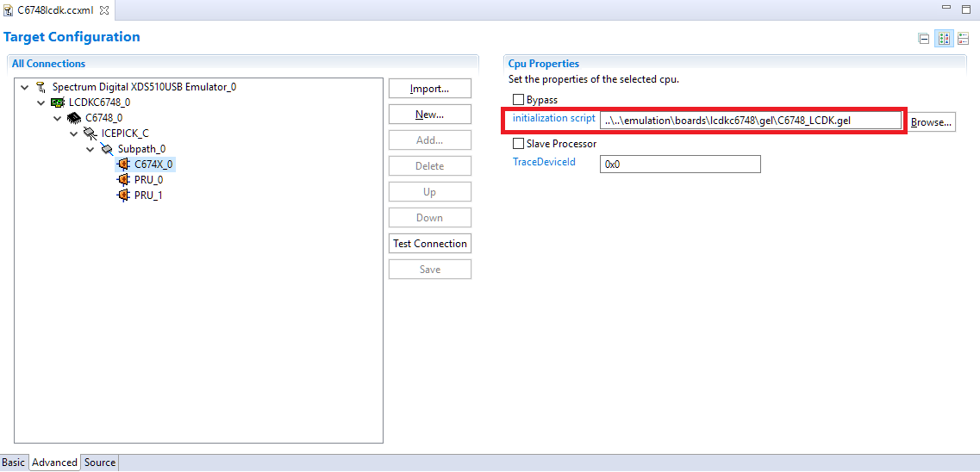980x472 pixels.
Task: Select the PRU_1 cpu icon
Action: (123, 196)
